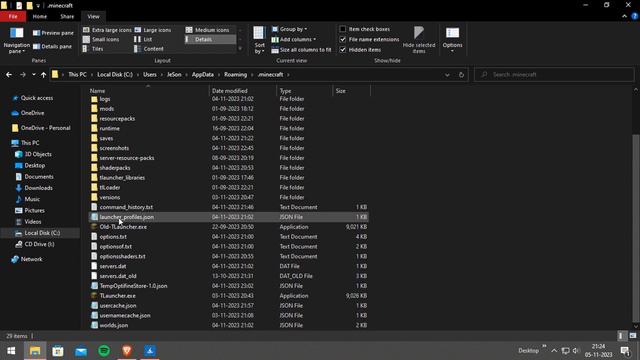This screenshot has width=640, height=360.
Task: Navigate to AppData in address bar
Action: point(202,75)
